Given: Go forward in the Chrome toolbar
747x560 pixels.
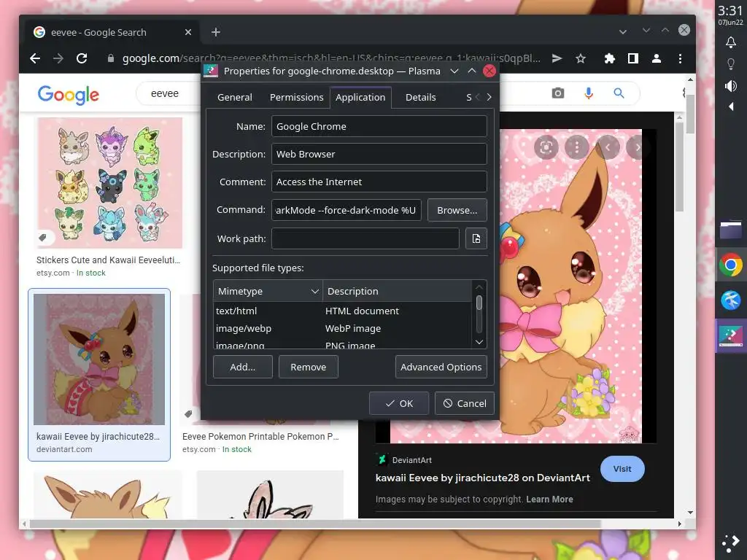Looking at the screenshot, I should [58, 58].
